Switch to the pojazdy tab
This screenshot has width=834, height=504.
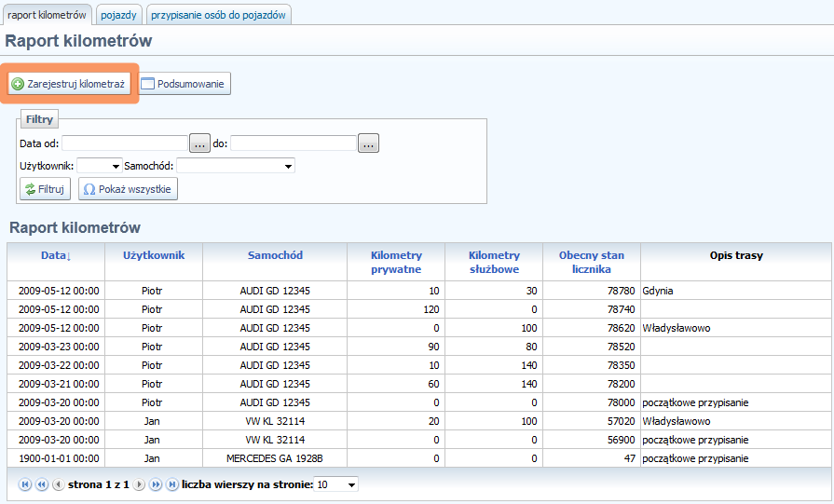[117, 15]
